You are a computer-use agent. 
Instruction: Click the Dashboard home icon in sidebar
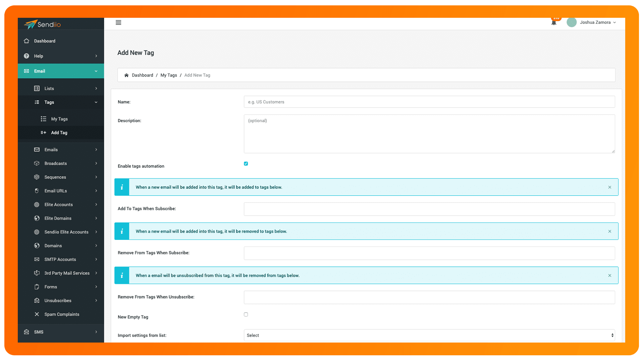26,41
